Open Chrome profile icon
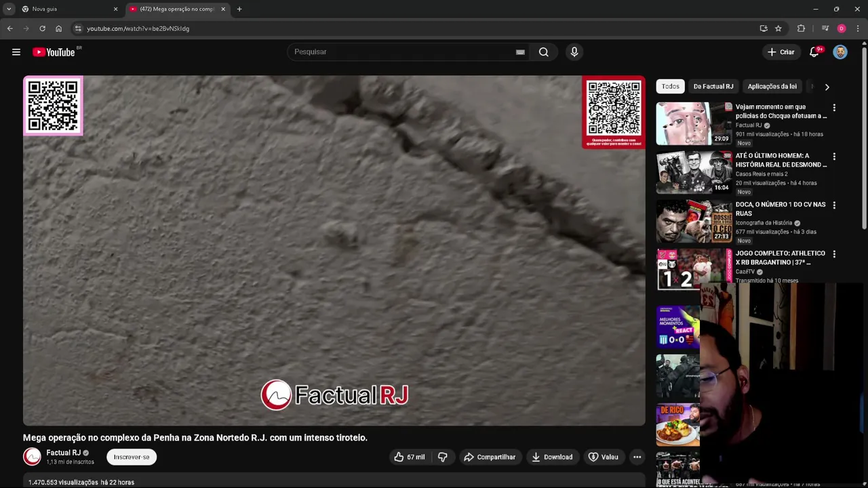 click(842, 28)
